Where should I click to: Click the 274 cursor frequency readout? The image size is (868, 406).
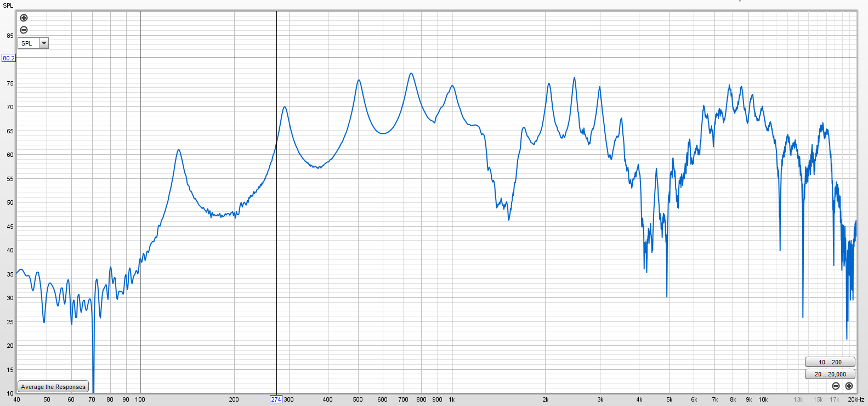[x=276, y=399]
